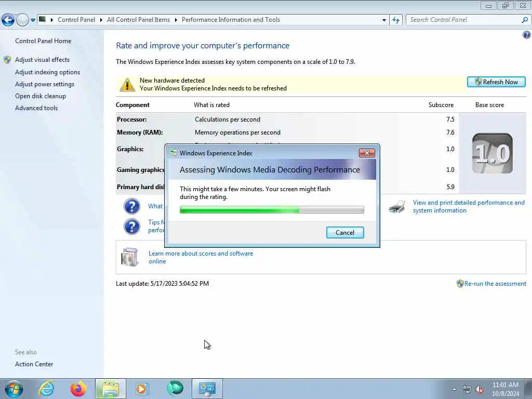
Task: Close the Windows Experience Index dialog
Action: click(367, 153)
